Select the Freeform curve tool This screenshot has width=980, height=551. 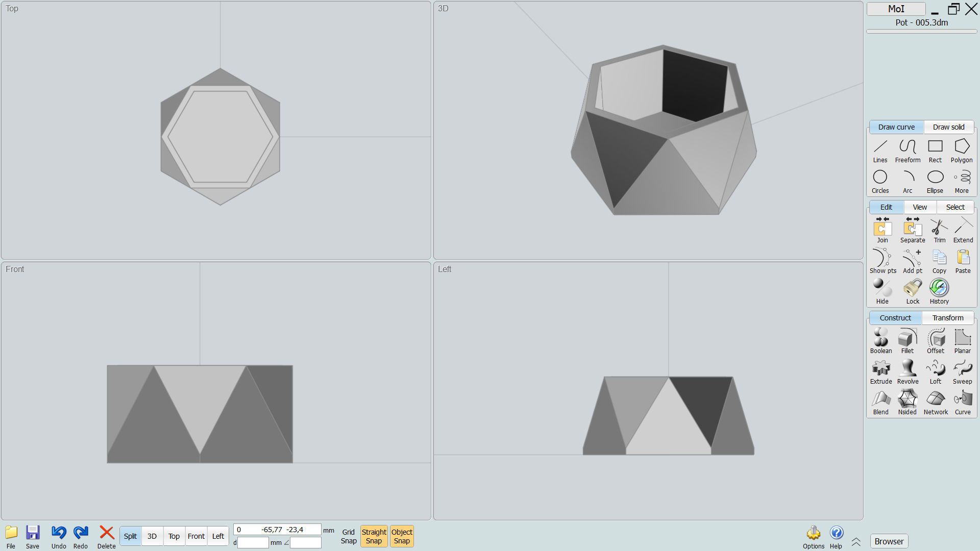coord(908,151)
